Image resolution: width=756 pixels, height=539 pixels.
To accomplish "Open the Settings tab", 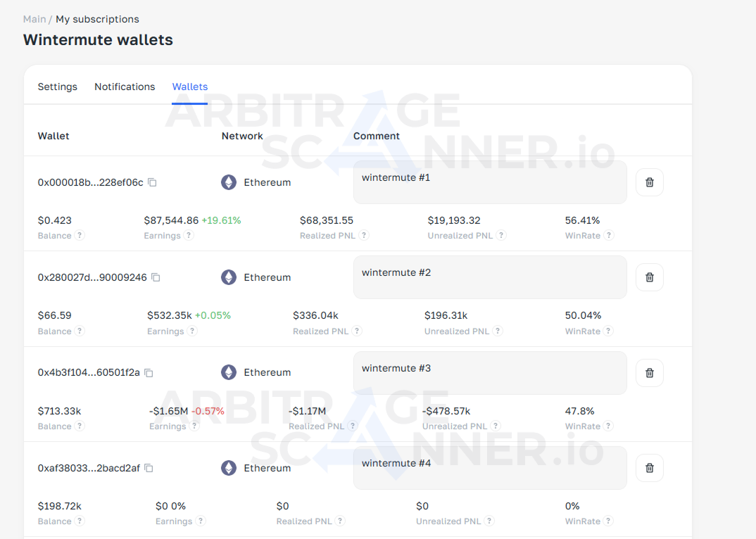I will (58, 87).
